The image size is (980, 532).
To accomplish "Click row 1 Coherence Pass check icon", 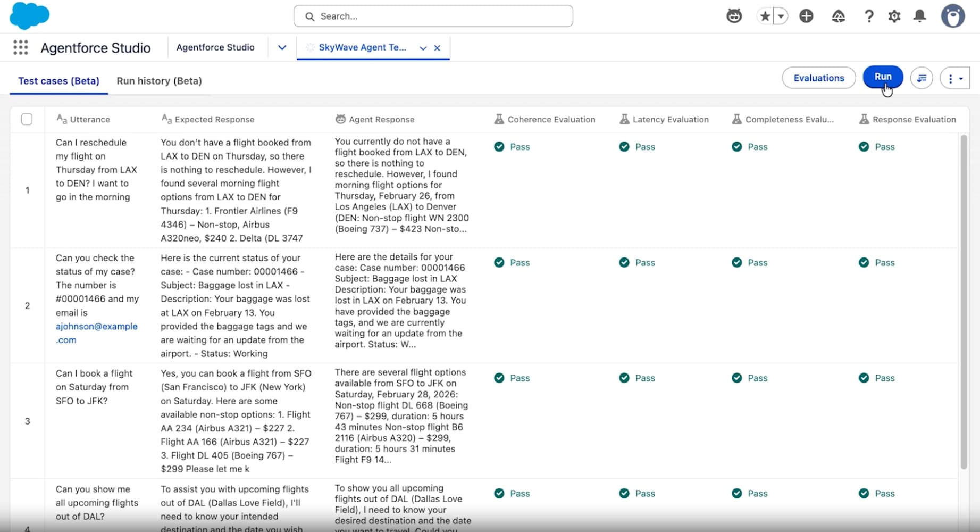I will 499,147.
